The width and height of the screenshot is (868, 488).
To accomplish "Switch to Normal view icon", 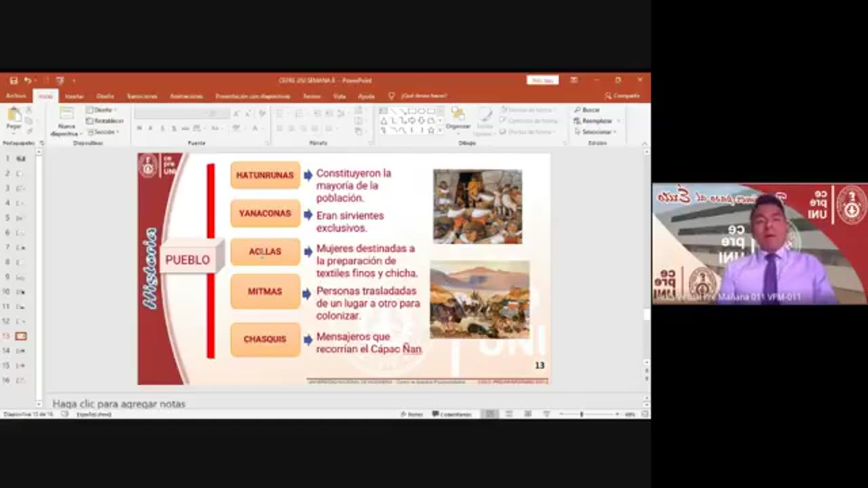I will (x=490, y=414).
